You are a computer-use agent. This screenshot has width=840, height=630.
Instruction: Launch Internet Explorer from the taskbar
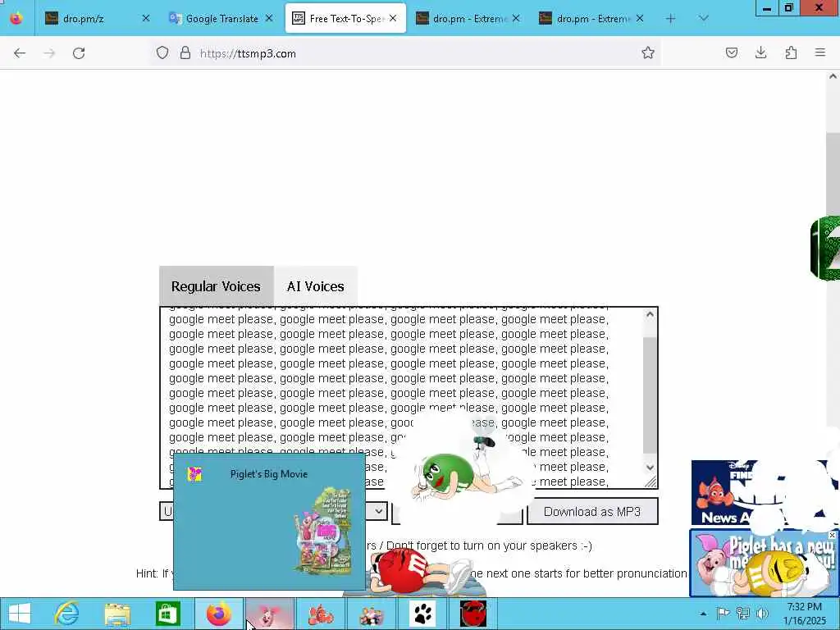[67, 614]
